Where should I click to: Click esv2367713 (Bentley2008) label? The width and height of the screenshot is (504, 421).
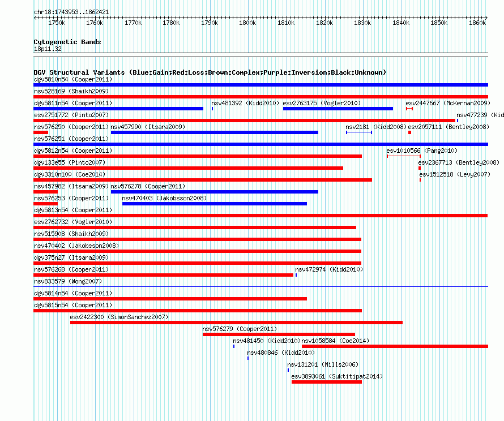pyautogui.click(x=459, y=162)
